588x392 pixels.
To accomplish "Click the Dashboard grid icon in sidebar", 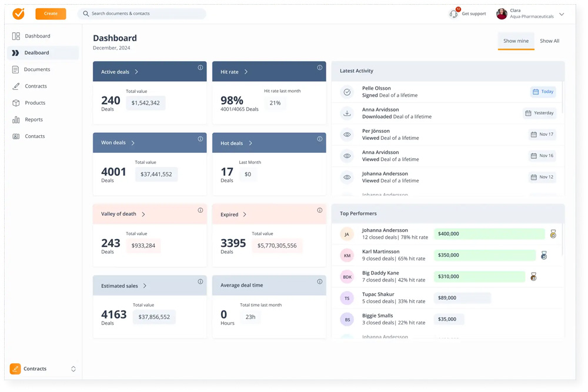I will pos(16,36).
